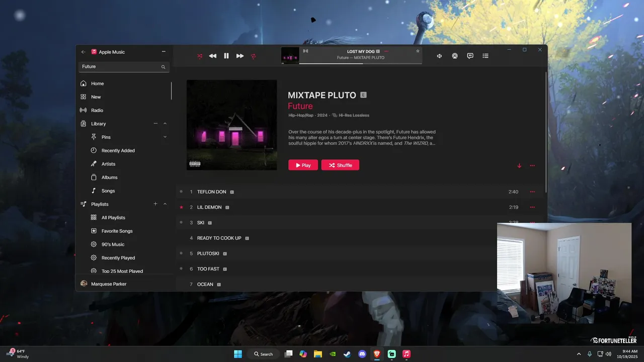Add a new playlist with plus

pyautogui.click(x=155, y=204)
